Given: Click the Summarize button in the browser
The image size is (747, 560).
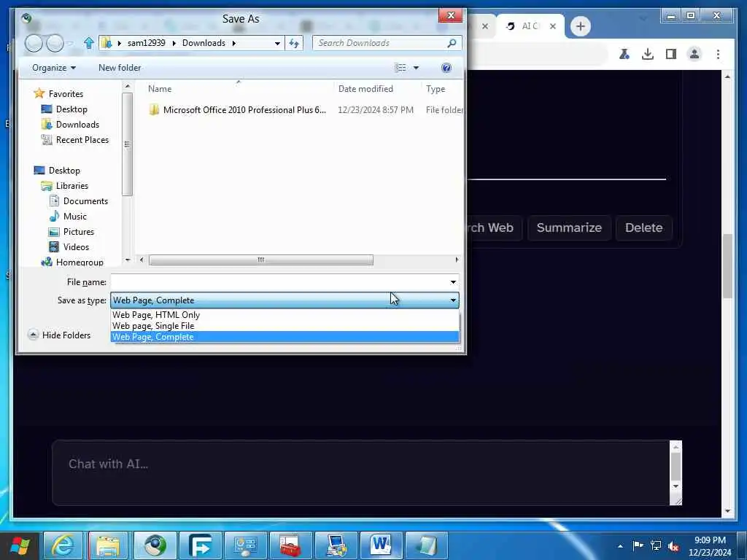Looking at the screenshot, I should [569, 227].
